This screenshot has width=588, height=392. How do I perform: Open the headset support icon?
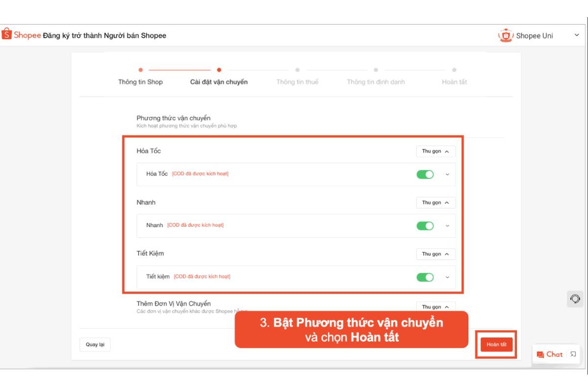pyautogui.click(x=575, y=298)
